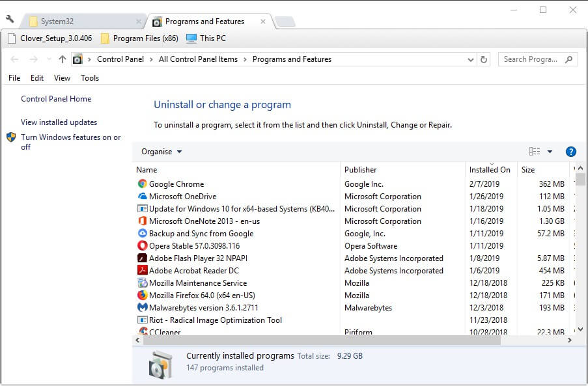Switch to the System32 tab
The image size is (588, 386).
82,21
